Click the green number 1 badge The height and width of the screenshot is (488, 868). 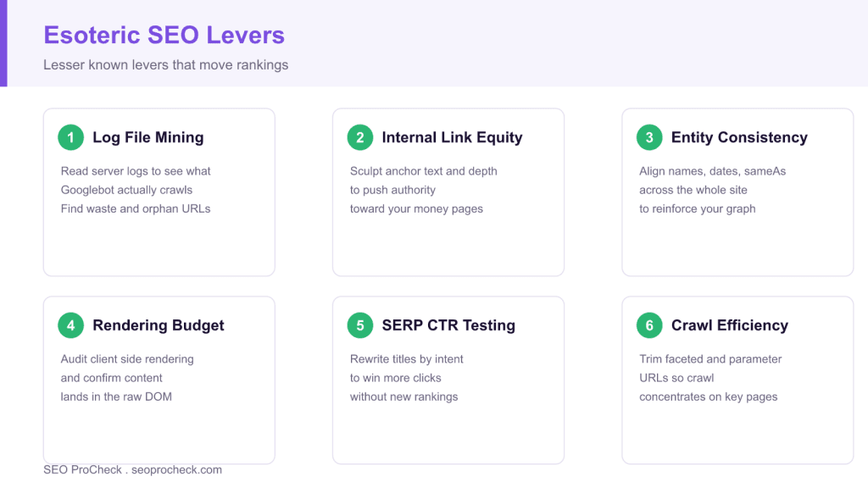[x=71, y=137]
